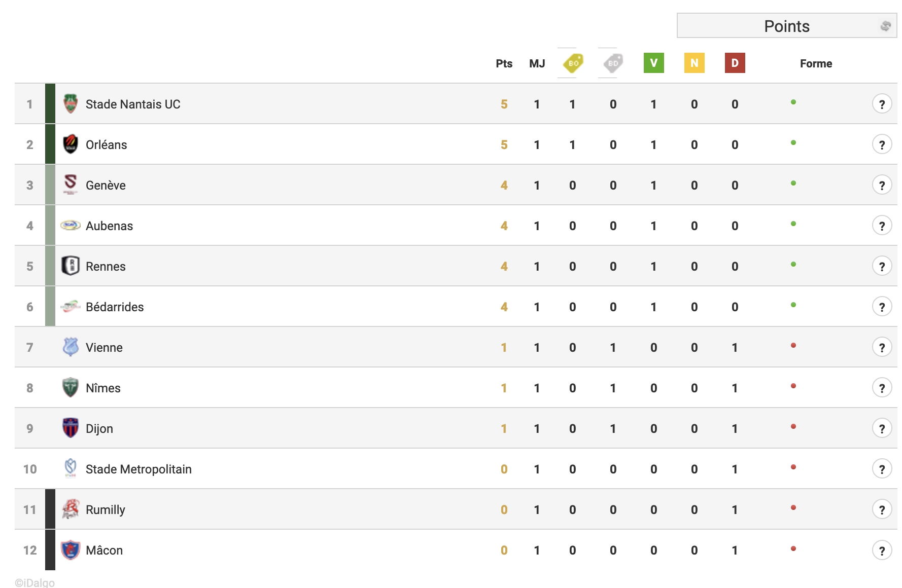Click the red D defeats column header
Image resolution: width=902 pixels, height=588 pixels.
coord(735,63)
